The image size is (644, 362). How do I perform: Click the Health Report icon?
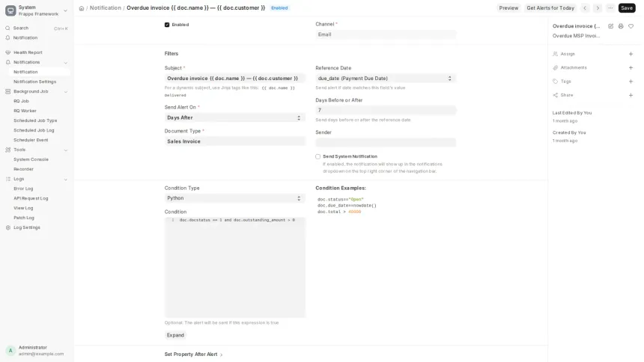[7, 52]
